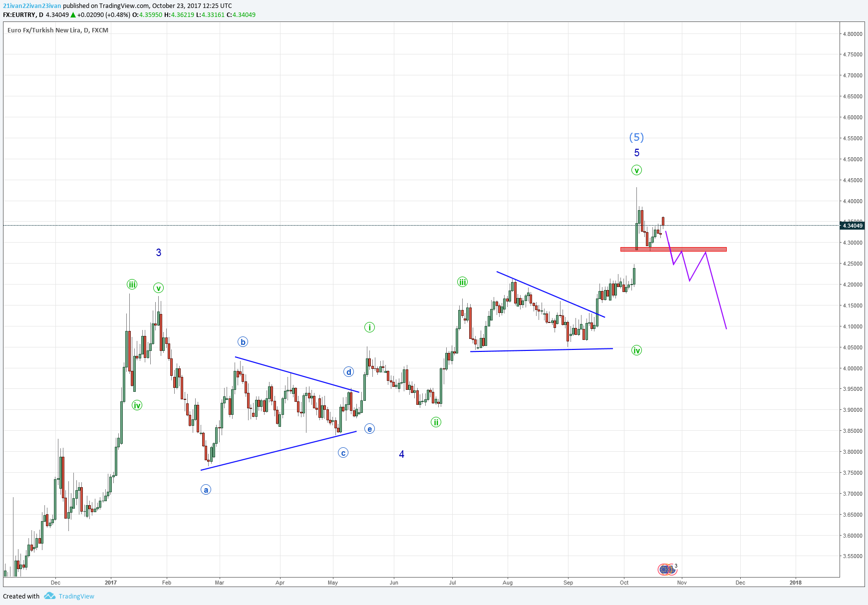Open the 21ivan22ivan23ivan author profile link
Screen dimensions: 868x605
[32, 6]
